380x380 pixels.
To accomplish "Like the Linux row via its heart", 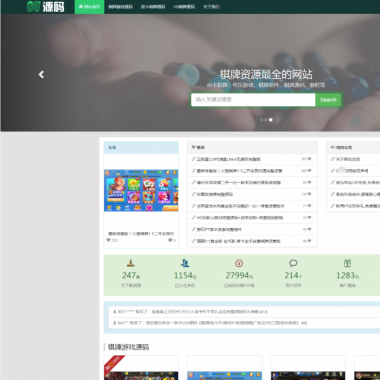I will click(309, 159).
